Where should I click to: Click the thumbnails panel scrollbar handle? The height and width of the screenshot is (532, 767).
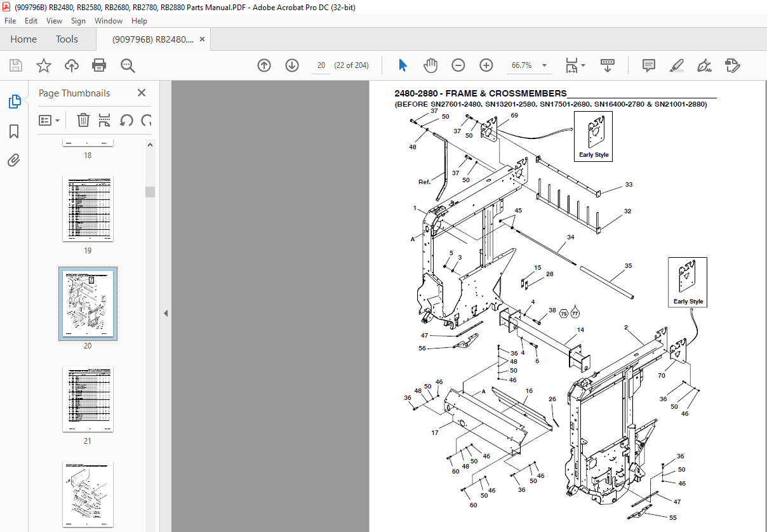coord(150,192)
